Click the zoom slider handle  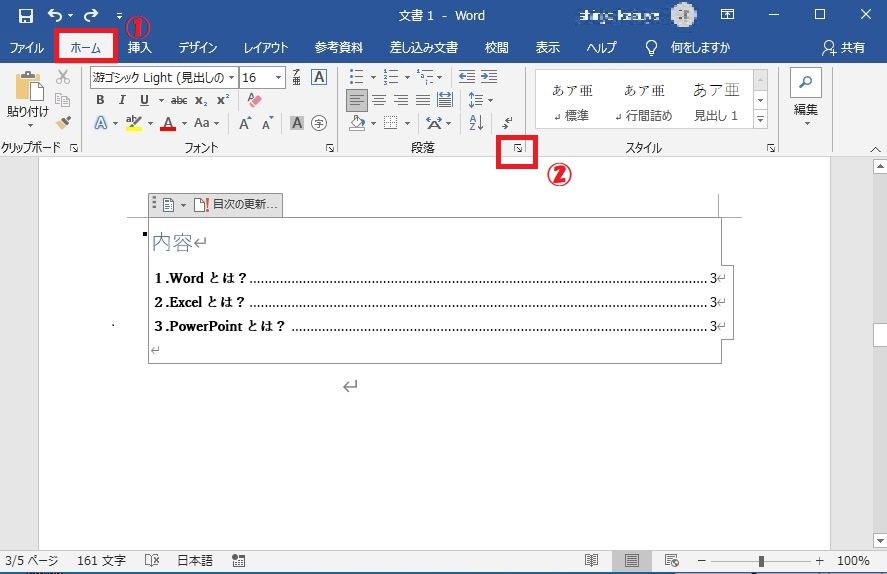coord(761,560)
